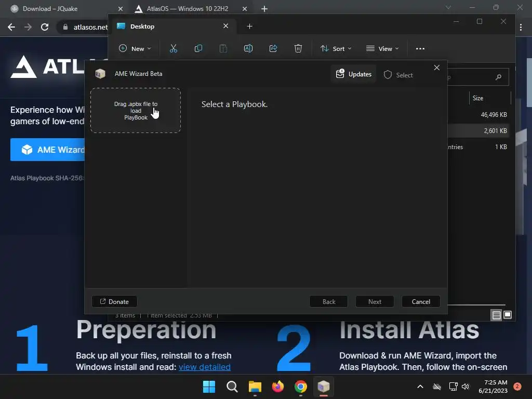The image size is (532, 399).
Task: Open a new browser tab
Action: click(264, 9)
